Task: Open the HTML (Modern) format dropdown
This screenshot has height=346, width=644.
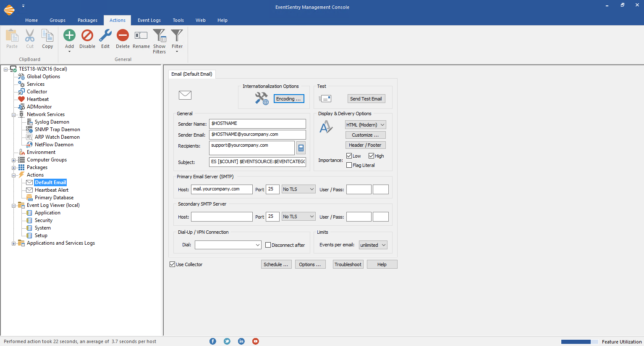Action: coord(366,125)
